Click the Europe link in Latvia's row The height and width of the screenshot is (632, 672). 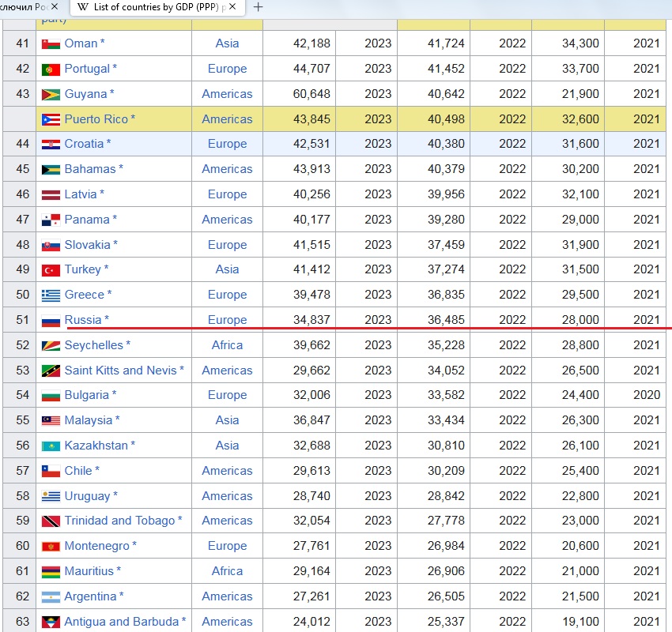(227, 194)
